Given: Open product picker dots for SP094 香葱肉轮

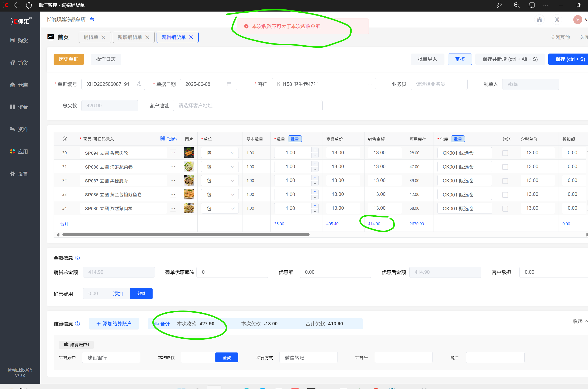Looking at the screenshot, I should (x=173, y=153).
